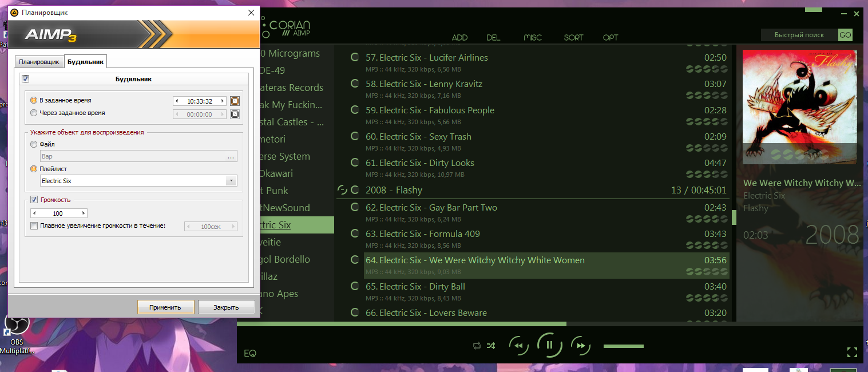Choose the Файл radio option
This screenshot has height=372, width=868.
click(x=34, y=145)
